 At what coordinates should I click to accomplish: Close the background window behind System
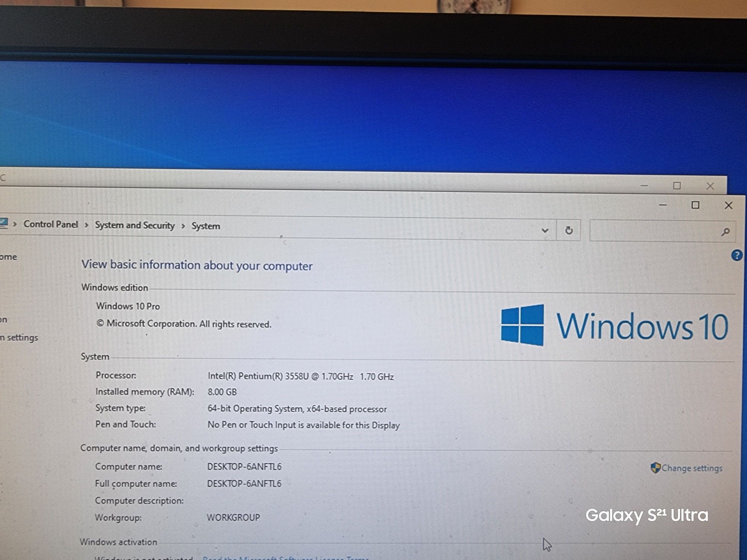[x=710, y=186]
